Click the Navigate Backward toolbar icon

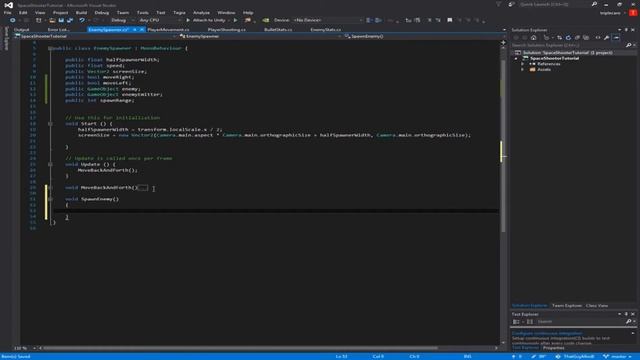[x=13, y=20]
